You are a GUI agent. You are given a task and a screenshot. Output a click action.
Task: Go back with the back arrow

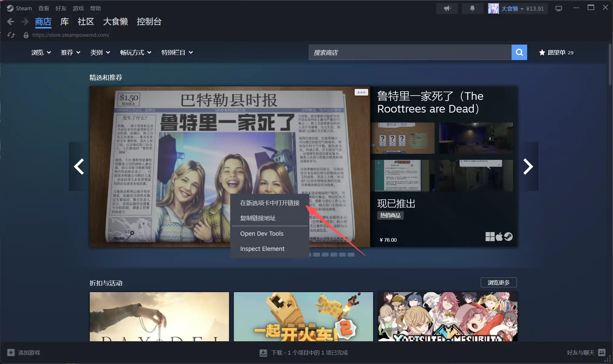(11, 22)
